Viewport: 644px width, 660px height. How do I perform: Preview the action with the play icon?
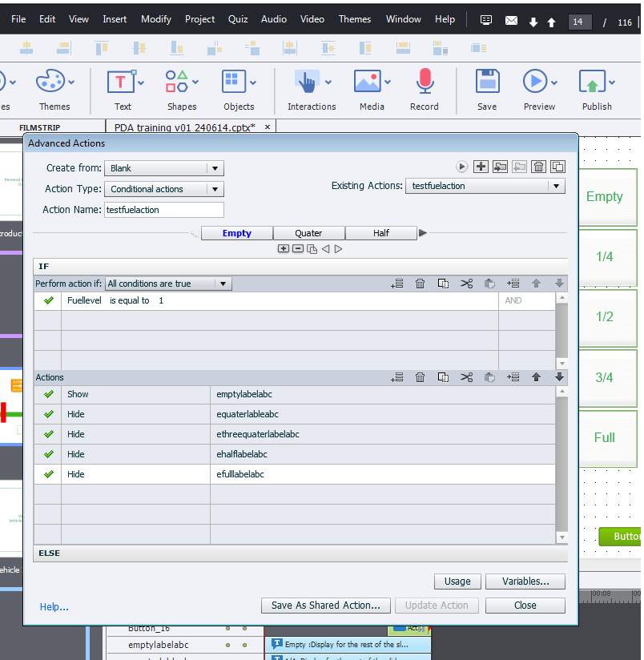(461, 167)
